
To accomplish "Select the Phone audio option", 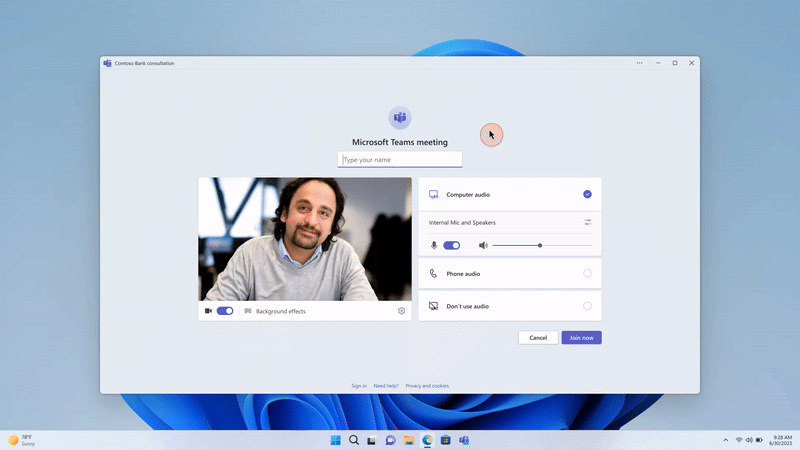I will (510, 273).
